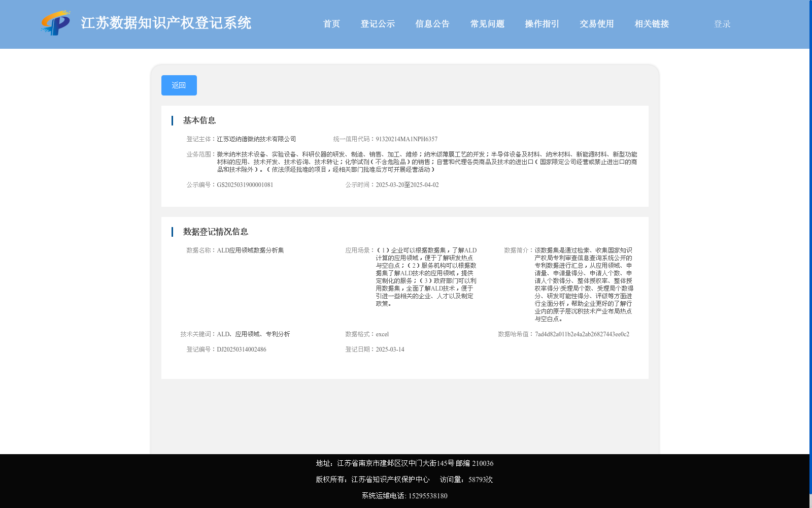
Task: Select the registration number DJ20250314002486
Action: click(242, 350)
